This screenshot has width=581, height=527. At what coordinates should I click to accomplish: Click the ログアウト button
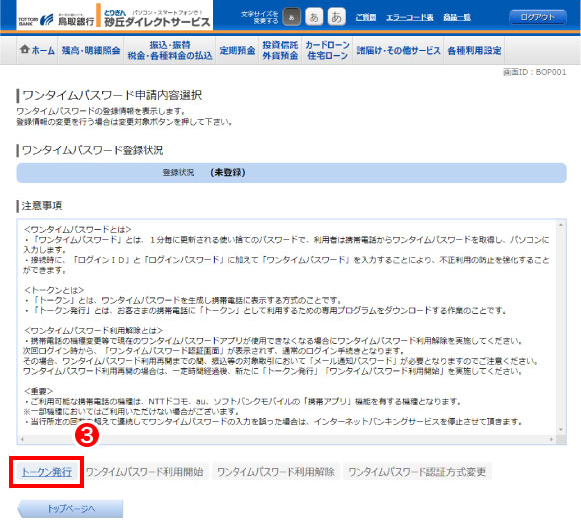(538, 17)
